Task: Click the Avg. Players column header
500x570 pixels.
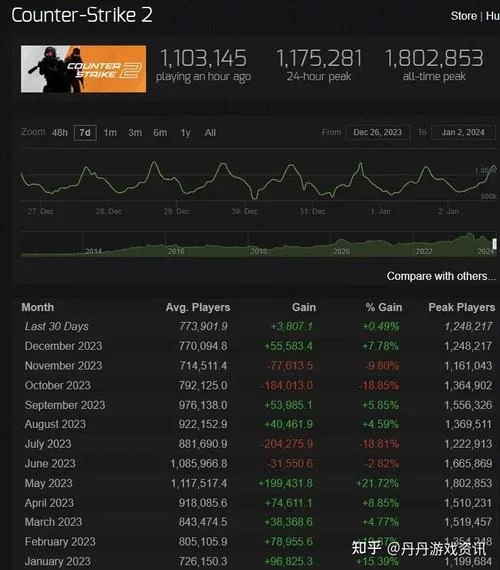Action: 198,308
